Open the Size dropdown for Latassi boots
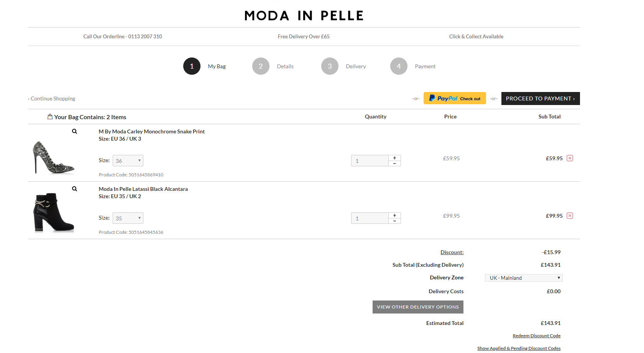The height and width of the screenshot is (353, 644). pyautogui.click(x=128, y=218)
